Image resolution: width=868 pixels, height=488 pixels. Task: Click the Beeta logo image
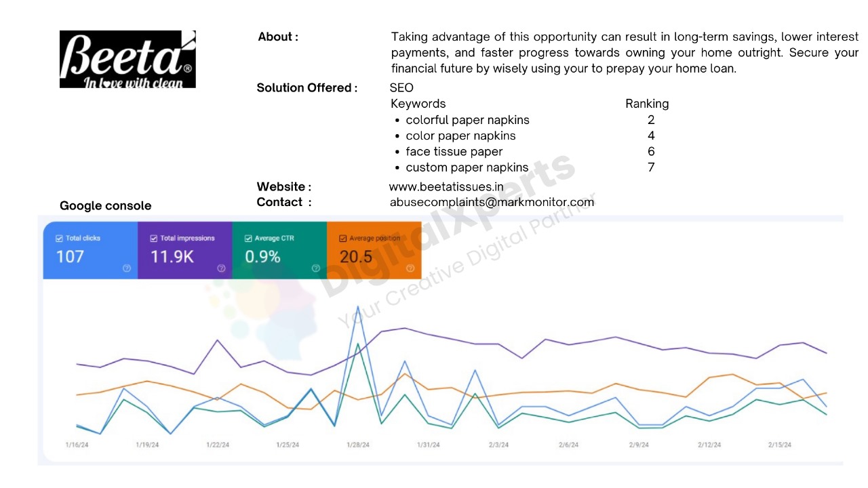click(127, 59)
